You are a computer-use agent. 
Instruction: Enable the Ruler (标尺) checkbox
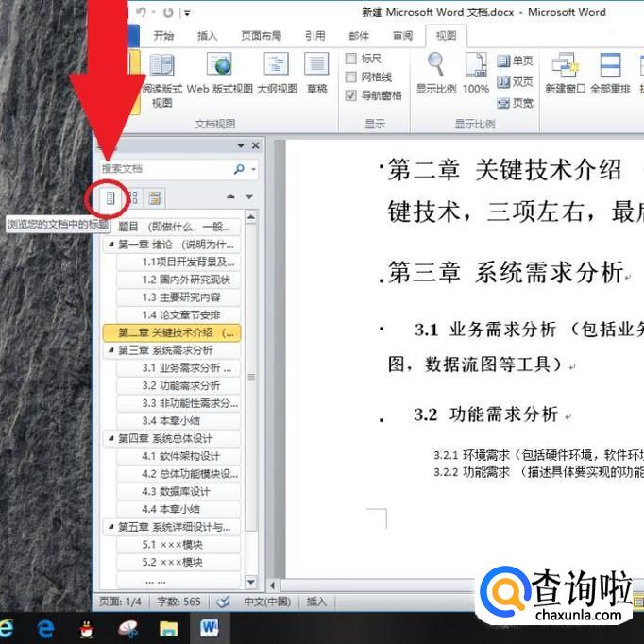point(350,59)
